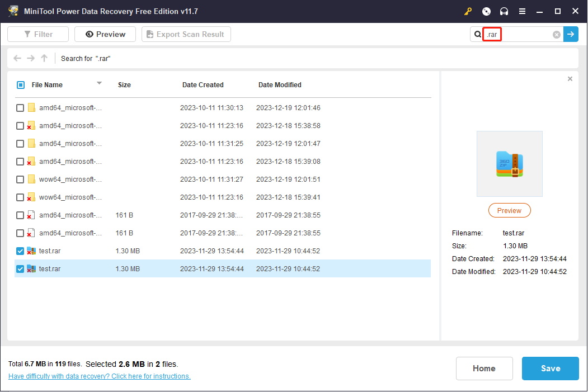Click the headphones support icon
588x392 pixels.
[504, 11]
